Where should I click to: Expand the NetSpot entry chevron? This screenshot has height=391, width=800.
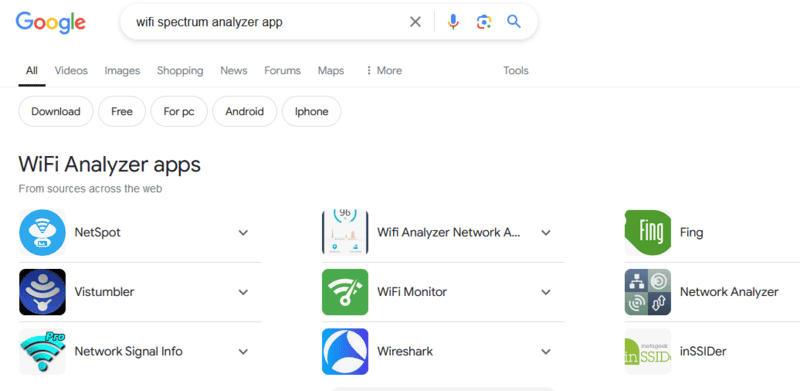243,233
